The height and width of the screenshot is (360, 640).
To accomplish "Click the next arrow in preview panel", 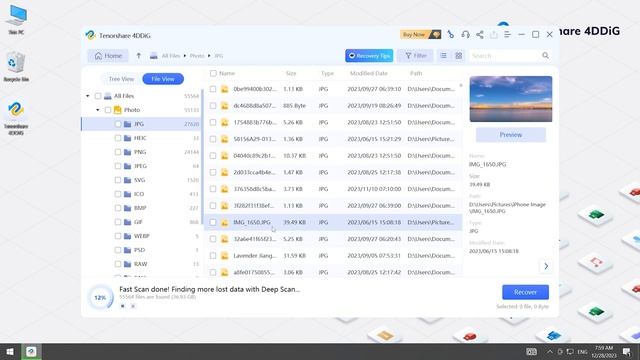I will (x=546, y=266).
